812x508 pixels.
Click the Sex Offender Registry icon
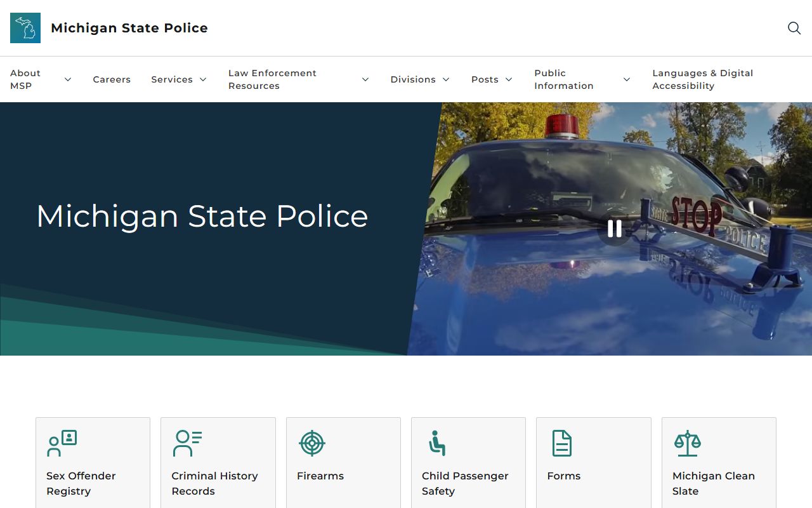(x=62, y=443)
